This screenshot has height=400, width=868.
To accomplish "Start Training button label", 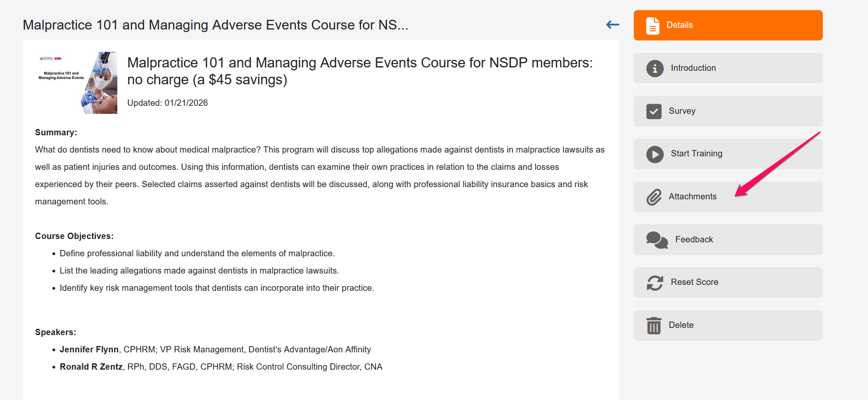I will [697, 154].
